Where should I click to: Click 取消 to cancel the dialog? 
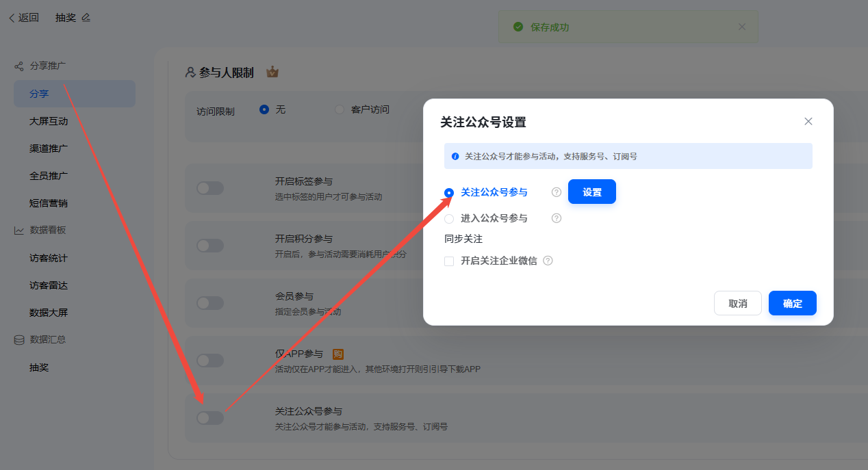coord(738,303)
